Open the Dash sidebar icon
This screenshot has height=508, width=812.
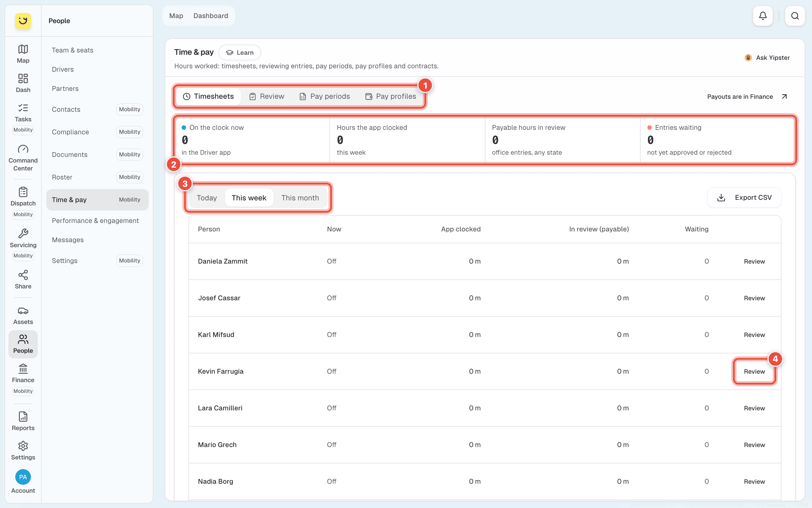(x=23, y=83)
